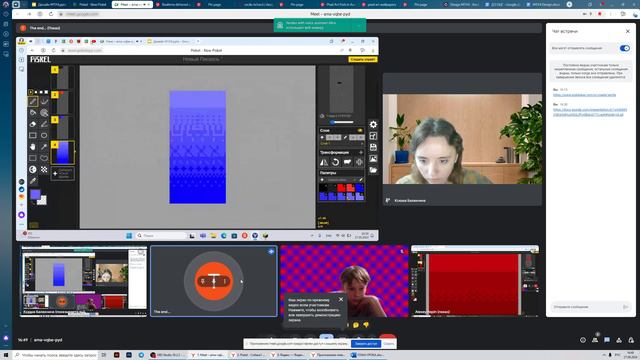Click the Rotate transform icon in Piskel

tap(336, 162)
